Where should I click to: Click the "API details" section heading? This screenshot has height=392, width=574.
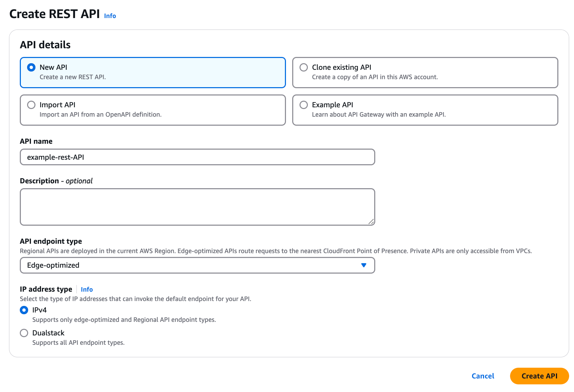pos(45,45)
